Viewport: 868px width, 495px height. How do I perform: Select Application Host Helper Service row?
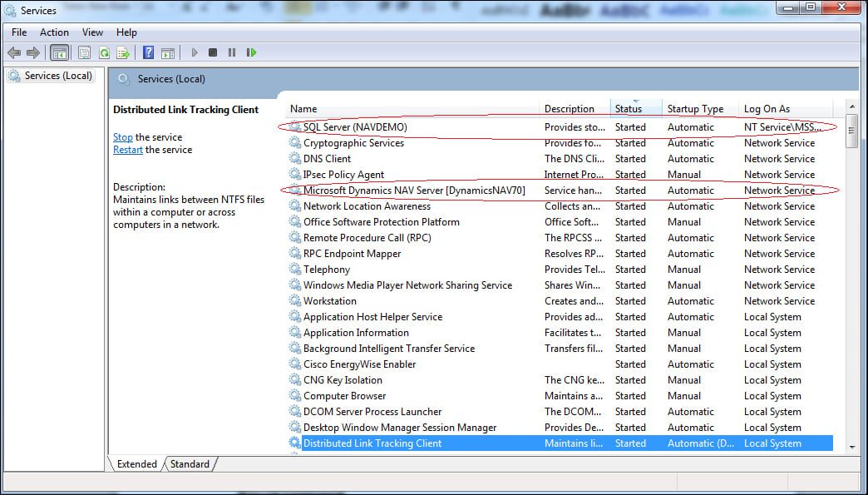coord(560,317)
